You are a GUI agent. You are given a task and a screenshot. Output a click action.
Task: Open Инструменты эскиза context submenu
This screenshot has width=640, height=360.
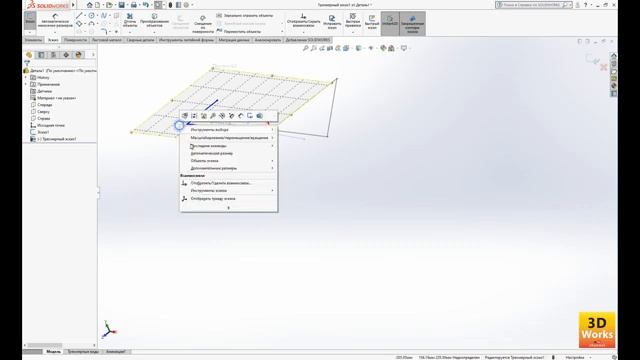(x=229, y=191)
